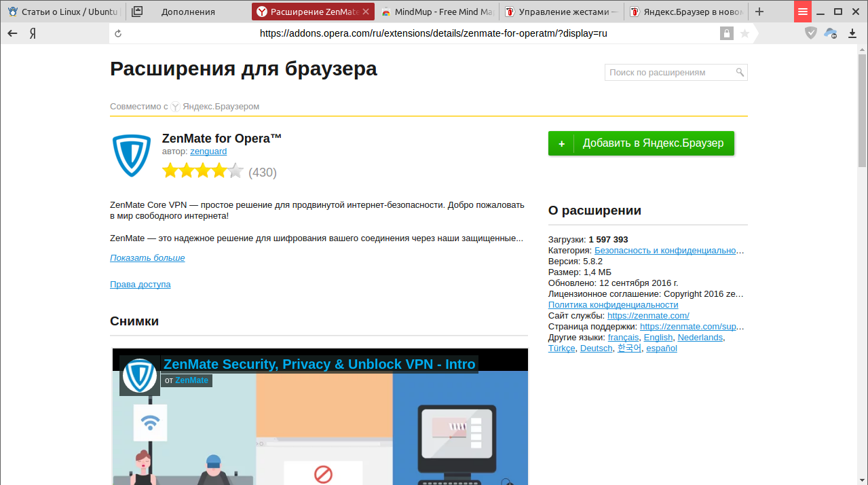Open the cloud sync icon
Screen dimensions: 868x485
pyautogui.click(x=831, y=33)
